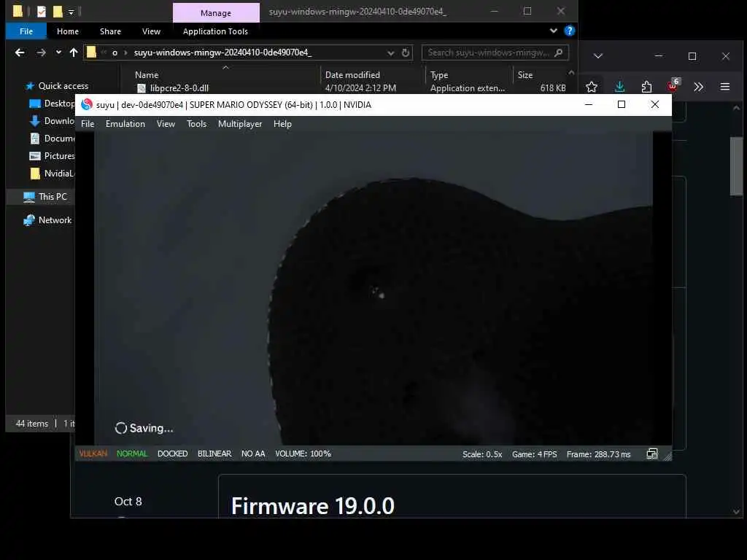Click the Game: 4 FPS status text
747x560 pixels.
click(x=535, y=454)
